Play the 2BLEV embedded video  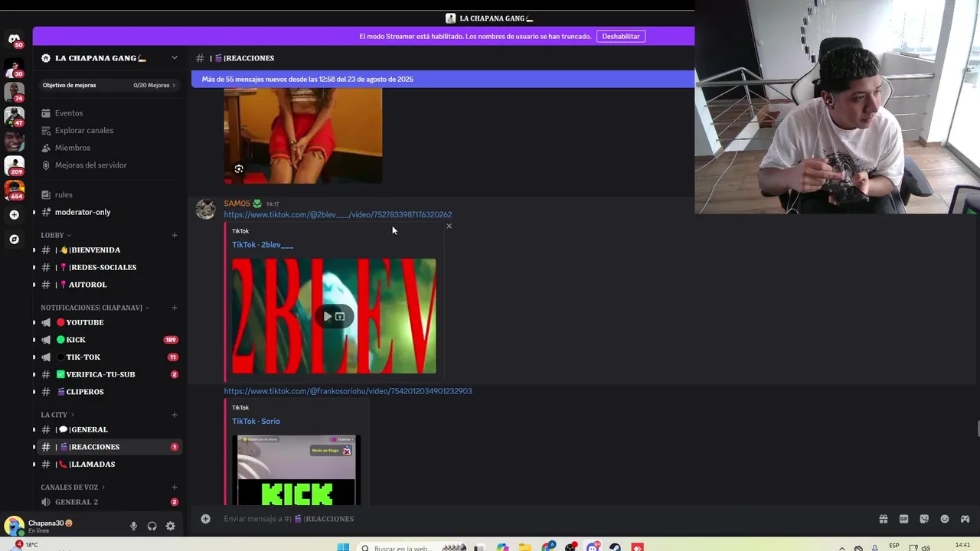(327, 316)
